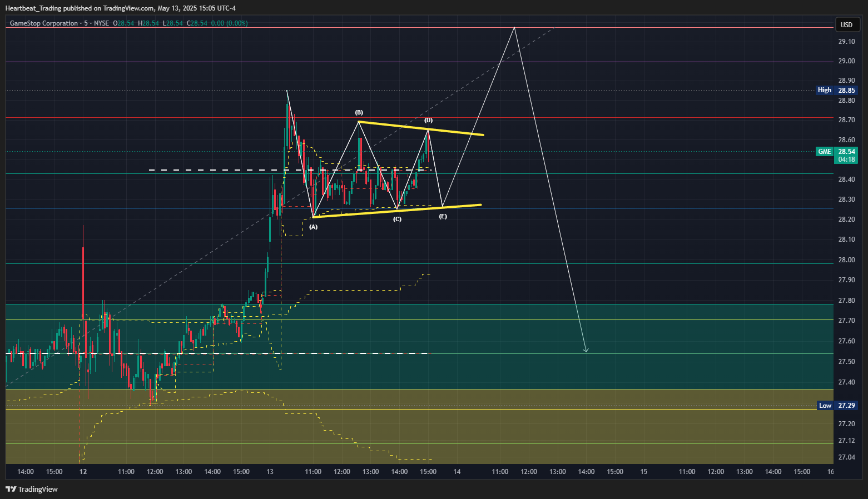Screen dimensions: 868x499
Task: Click the Heartbeat_Trading publisher name
Action: click(x=33, y=8)
